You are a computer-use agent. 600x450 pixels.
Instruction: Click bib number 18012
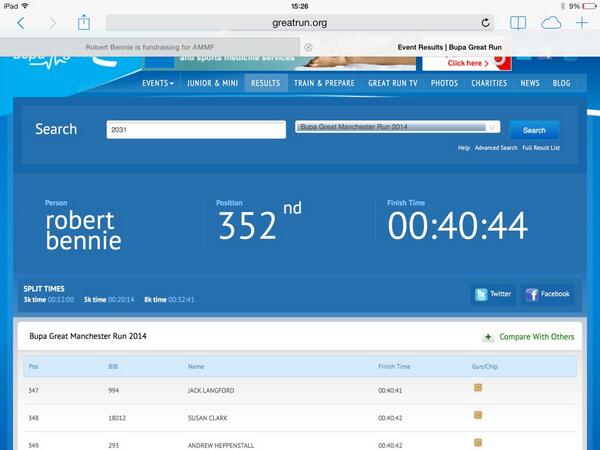[x=117, y=418]
